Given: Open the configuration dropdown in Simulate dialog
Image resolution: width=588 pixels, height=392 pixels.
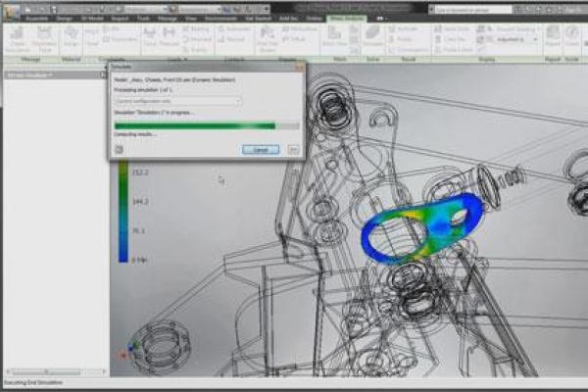Looking at the screenshot, I should (177, 101).
